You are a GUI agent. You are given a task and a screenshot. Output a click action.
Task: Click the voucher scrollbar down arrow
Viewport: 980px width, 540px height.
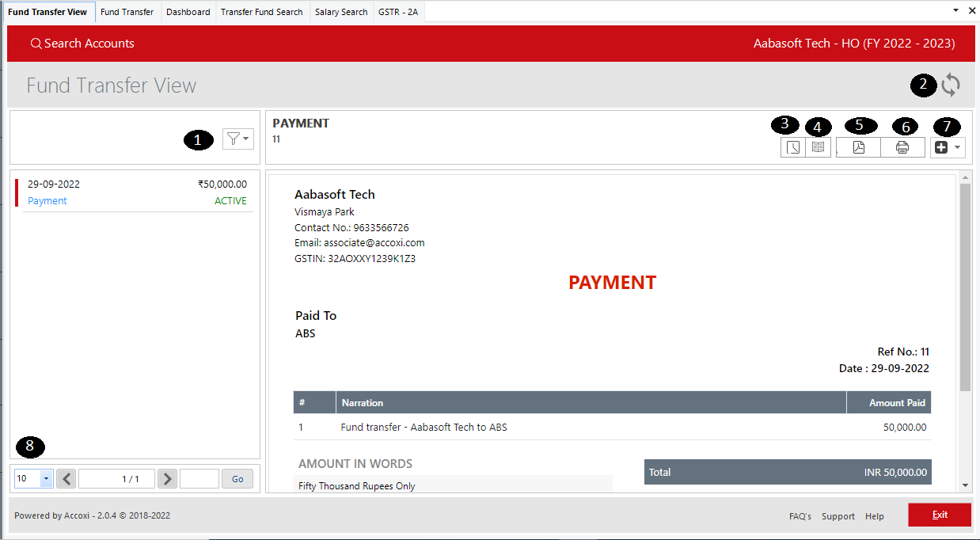[x=965, y=485]
